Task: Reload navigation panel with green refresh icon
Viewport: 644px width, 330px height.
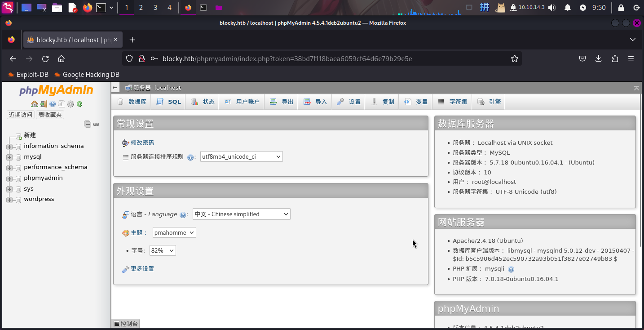Action: click(x=79, y=104)
